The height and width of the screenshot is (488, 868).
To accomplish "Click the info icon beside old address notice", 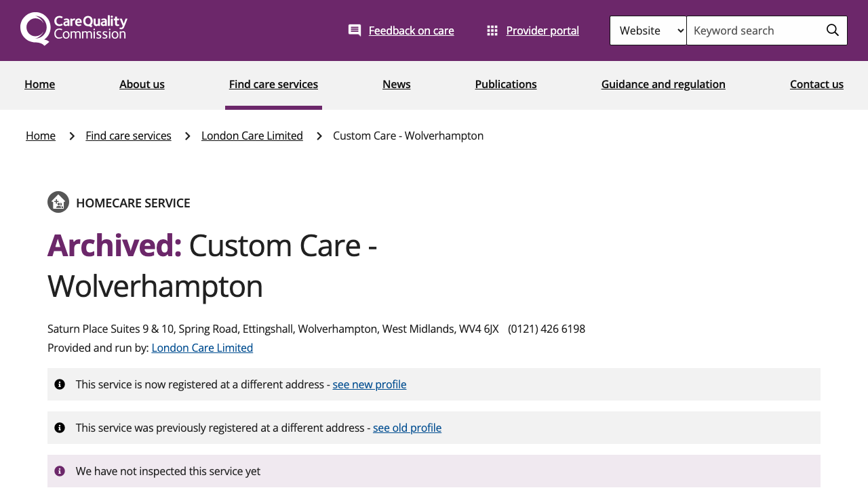I will pos(60,427).
